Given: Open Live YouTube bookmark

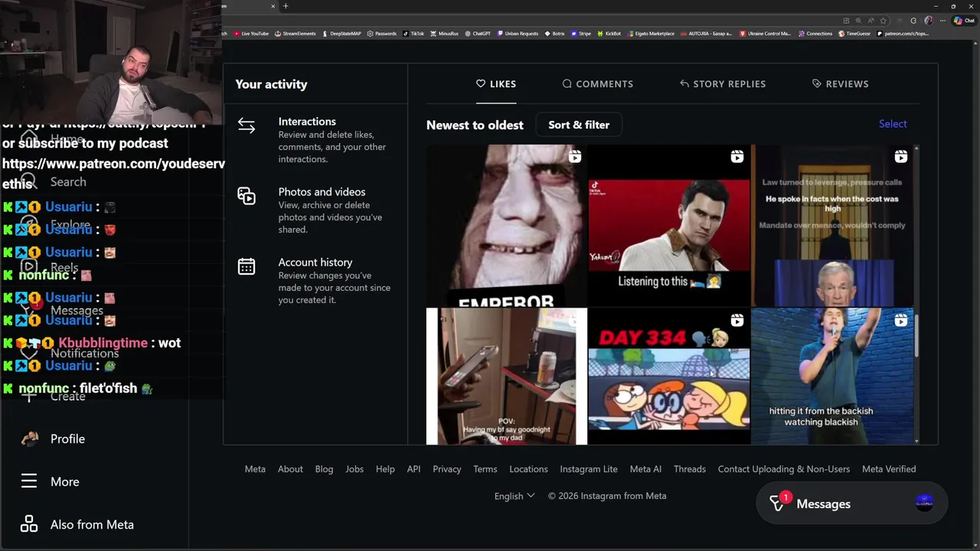Looking at the screenshot, I should tap(251, 34).
